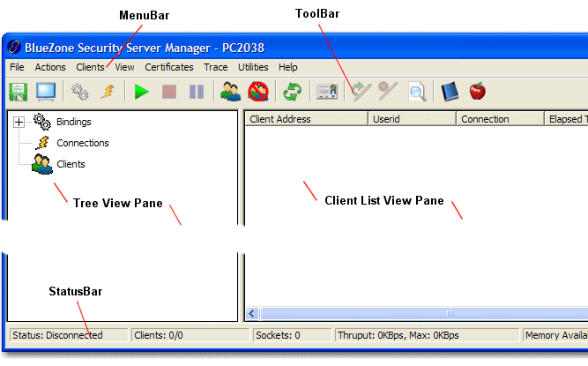Open the gears configuration toolbar icon
This screenshot has width=588, height=366.
[x=80, y=92]
